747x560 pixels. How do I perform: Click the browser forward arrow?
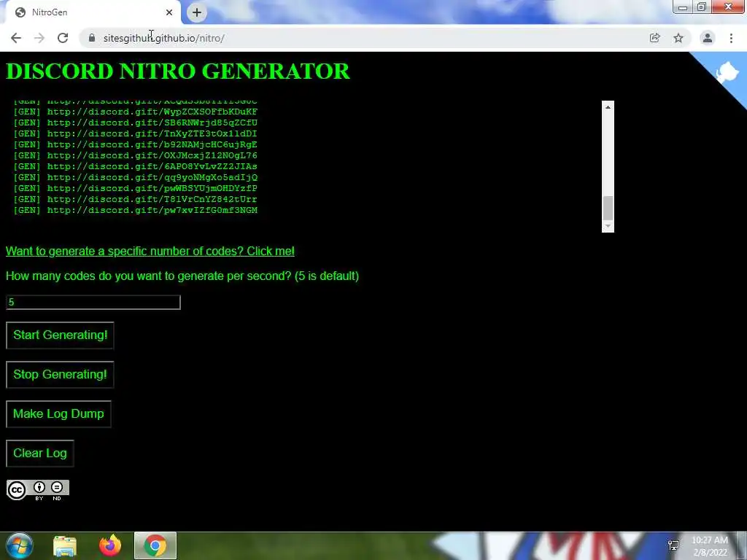click(x=39, y=38)
